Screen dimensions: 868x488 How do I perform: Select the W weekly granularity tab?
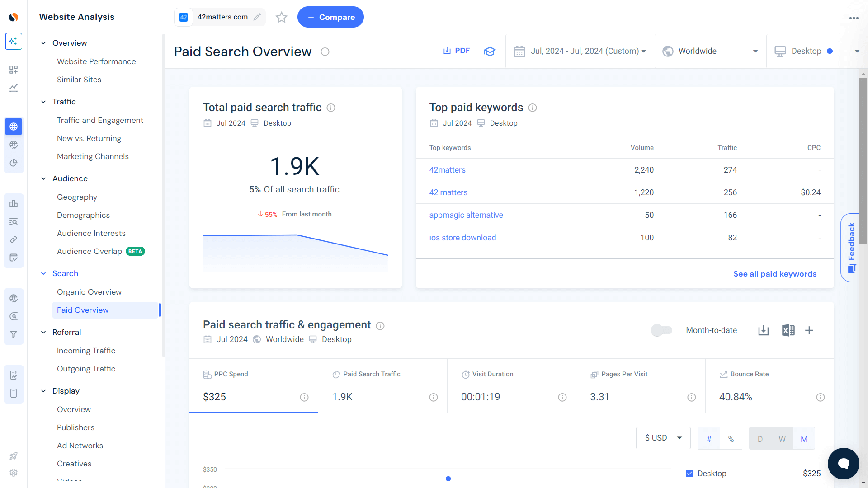tap(782, 438)
